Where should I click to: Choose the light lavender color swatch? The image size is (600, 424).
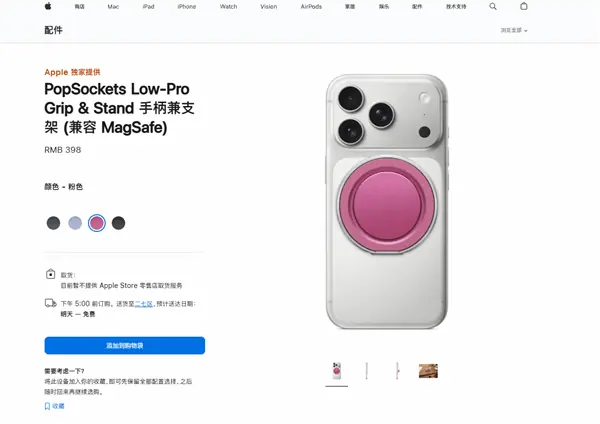pos(75,223)
